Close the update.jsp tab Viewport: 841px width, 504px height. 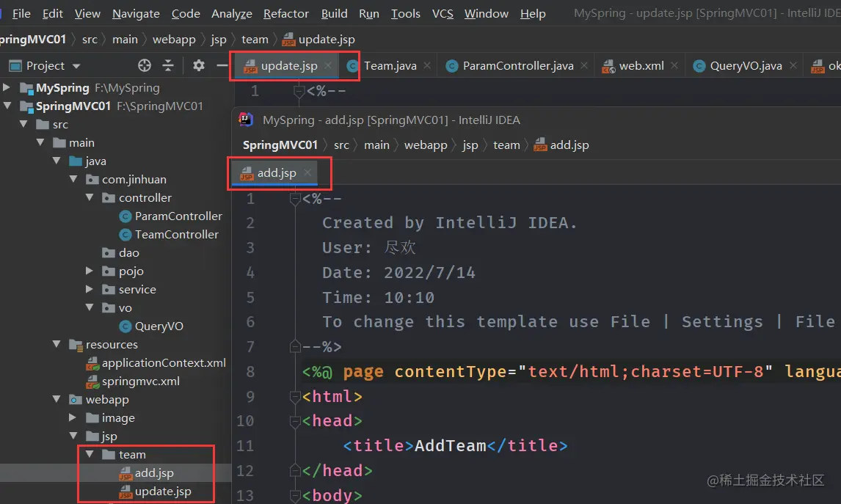click(x=328, y=65)
